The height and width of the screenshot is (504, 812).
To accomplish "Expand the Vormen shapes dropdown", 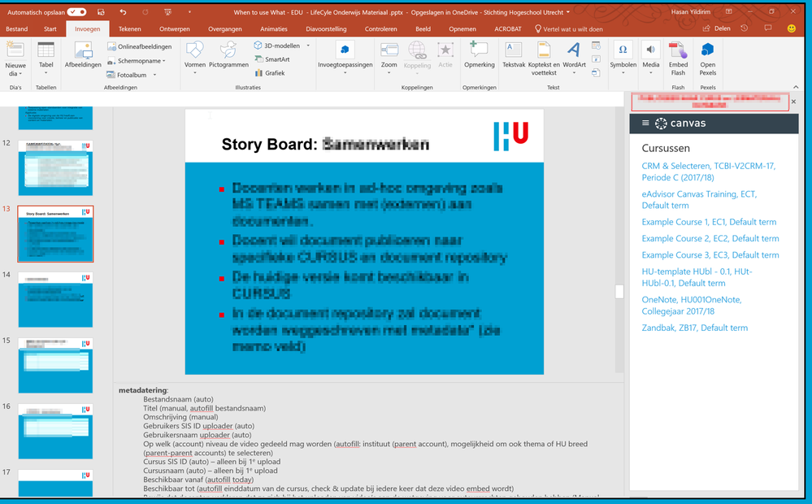I will (195, 73).
